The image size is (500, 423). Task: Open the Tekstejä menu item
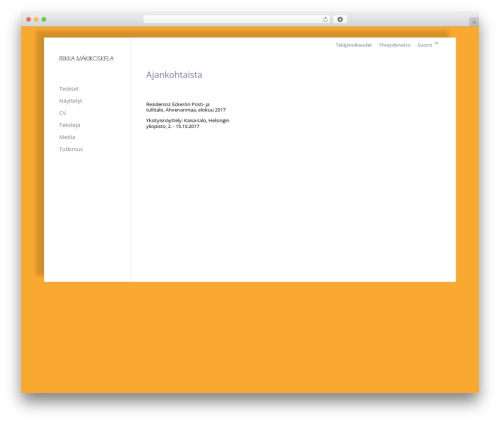tap(69, 125)
